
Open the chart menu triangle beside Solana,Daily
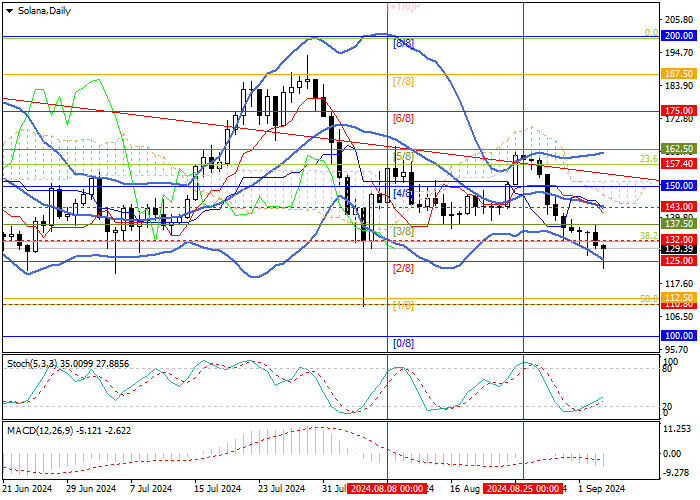[x=9, y=11]
